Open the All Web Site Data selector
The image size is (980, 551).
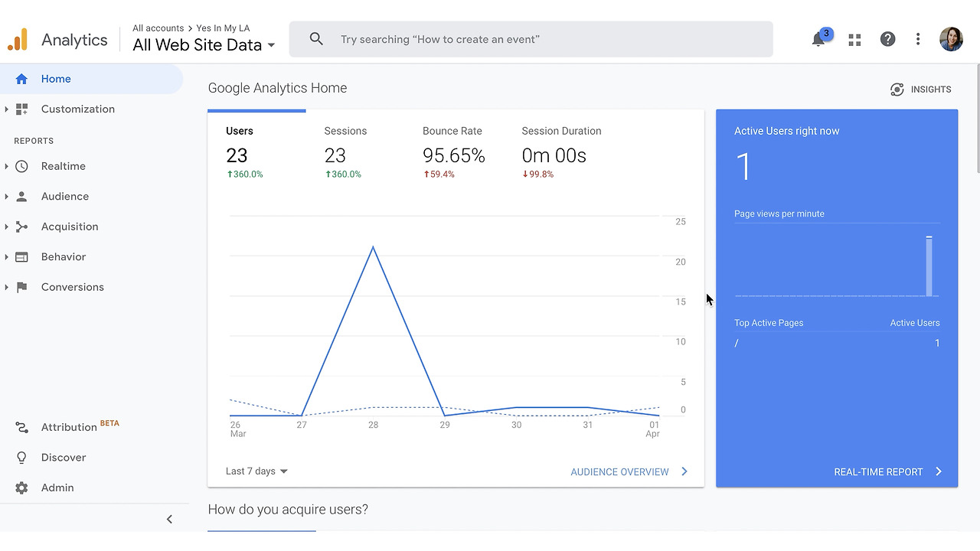click(x=204, y=45)
